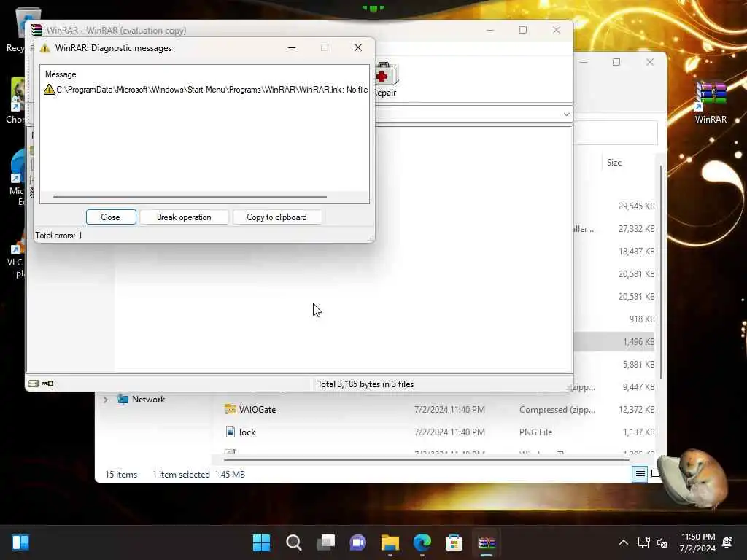Click the Message column header
This screenshot has height=560, width=747.
pyautogui.click(x=61, y=74)
